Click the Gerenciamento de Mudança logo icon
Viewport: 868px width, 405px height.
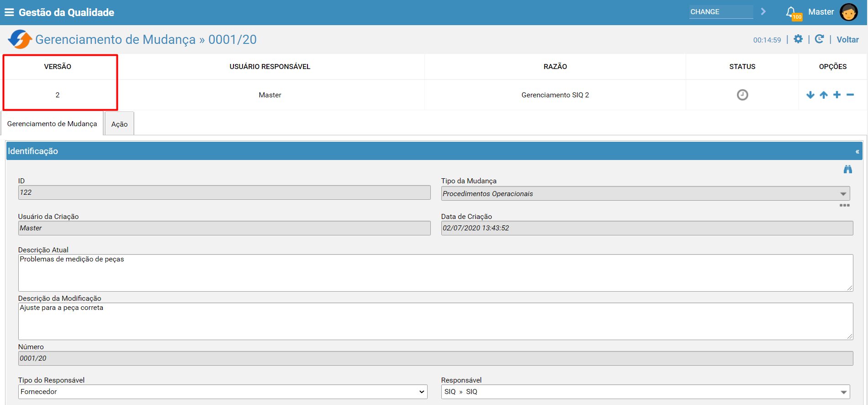point(20,39)
